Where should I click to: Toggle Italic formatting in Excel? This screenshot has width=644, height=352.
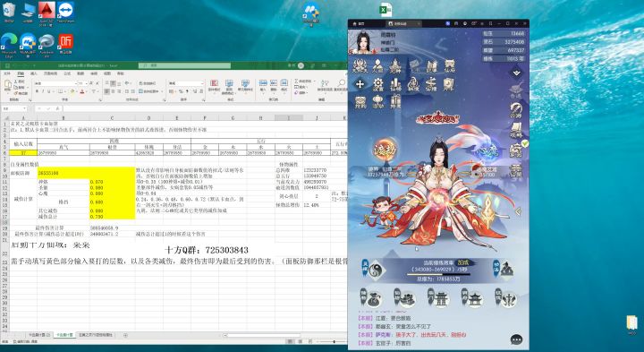point(43,91)
